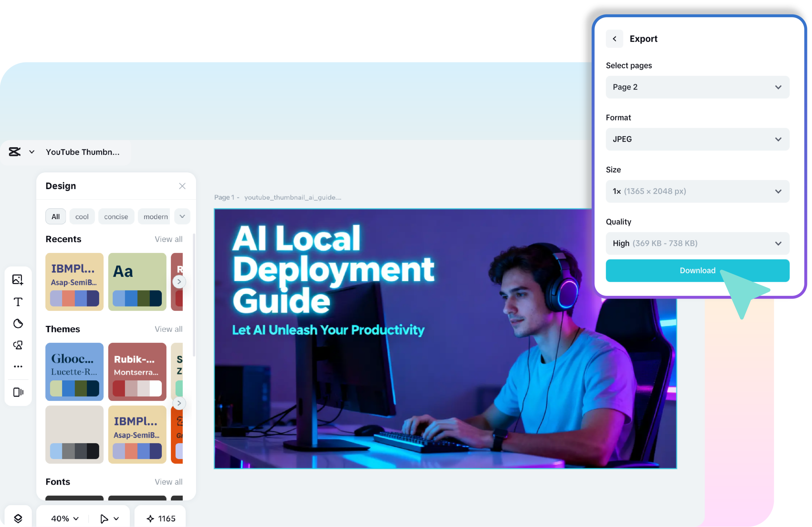Image resolution: width=812 pixels, height=527 pixels.
Task: Select the Text tool icon
Action: pos(18,302)
